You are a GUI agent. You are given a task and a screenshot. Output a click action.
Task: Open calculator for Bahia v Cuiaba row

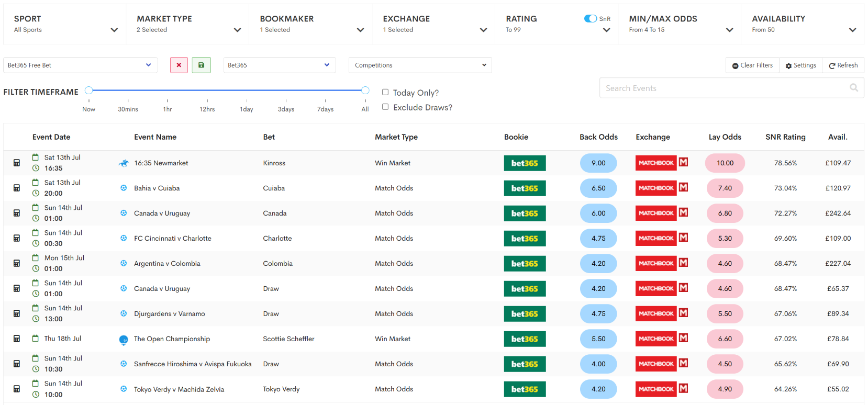click(x=17, y=188)
